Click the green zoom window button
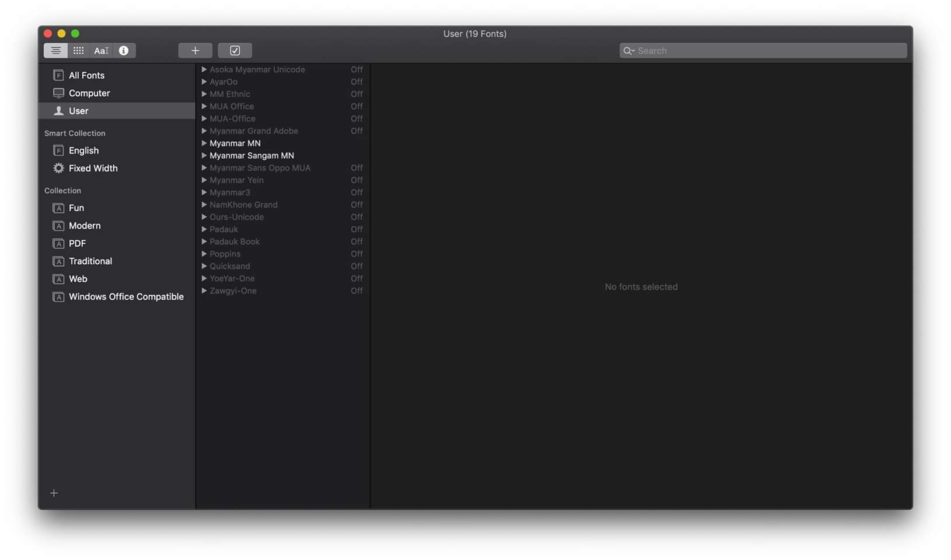The image size is (951, 560). [75, 34]
